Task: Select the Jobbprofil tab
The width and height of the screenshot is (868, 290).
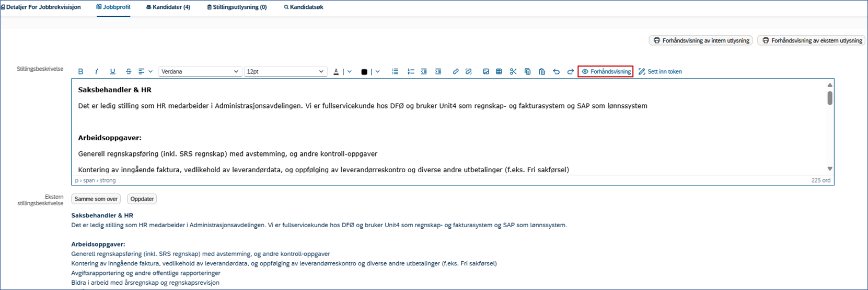Action: (113, 7)
